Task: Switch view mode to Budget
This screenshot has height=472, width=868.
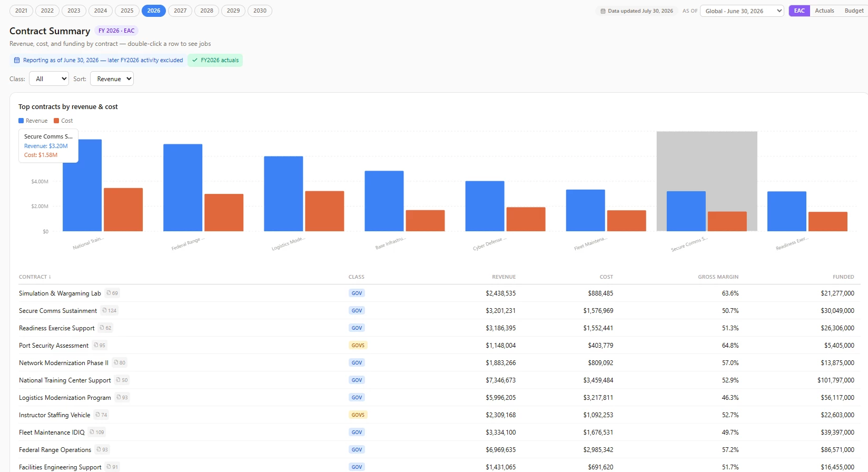Action: [853, 11]
